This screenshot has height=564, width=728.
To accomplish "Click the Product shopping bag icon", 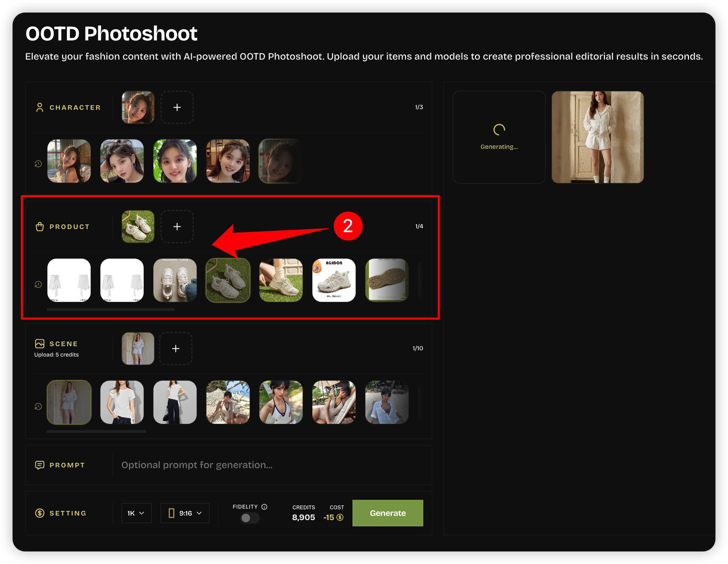I will point(40,227).
